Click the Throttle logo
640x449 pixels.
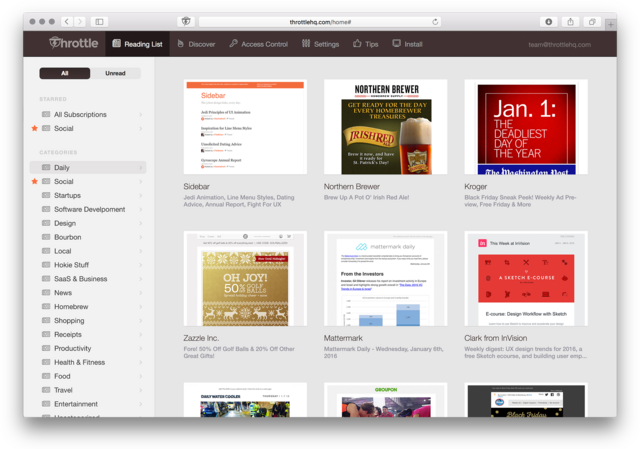point(73,43)
